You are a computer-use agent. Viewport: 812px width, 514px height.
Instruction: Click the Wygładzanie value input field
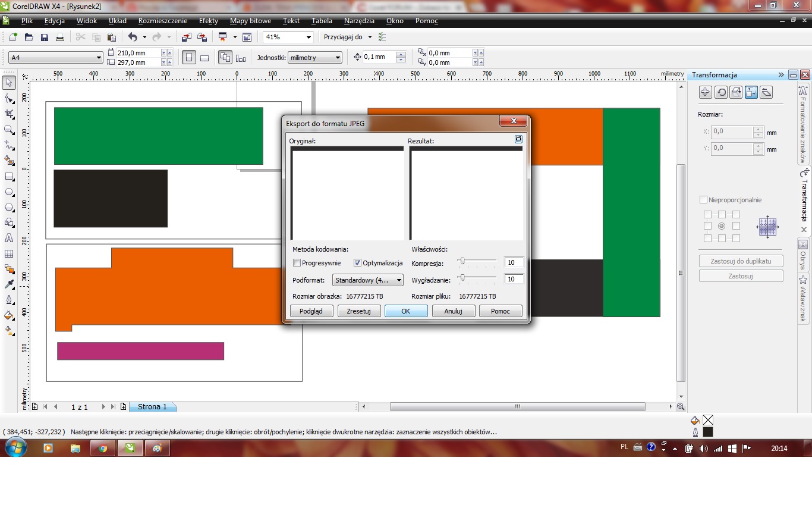(x=513, y=279)
